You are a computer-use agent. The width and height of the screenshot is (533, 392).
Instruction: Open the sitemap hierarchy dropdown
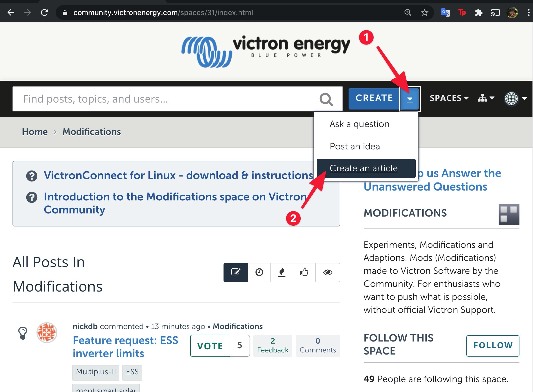(x=486, y=98)
